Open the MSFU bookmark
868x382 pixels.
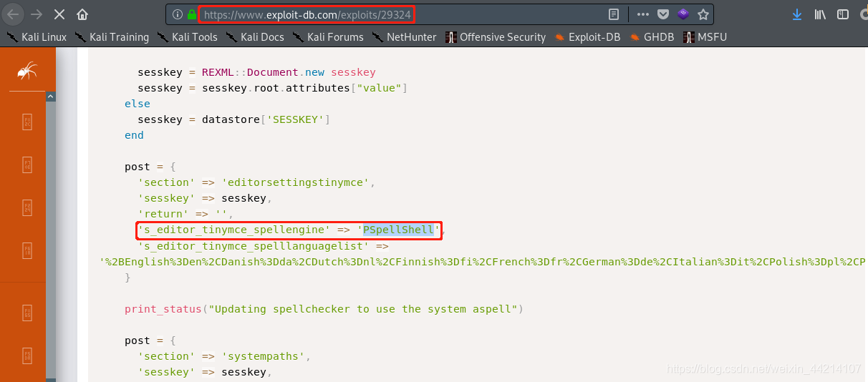pos(705,37)
